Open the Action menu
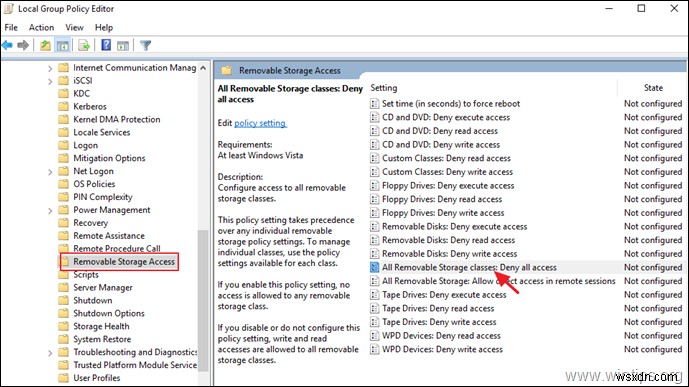 [x=41, y=27]
